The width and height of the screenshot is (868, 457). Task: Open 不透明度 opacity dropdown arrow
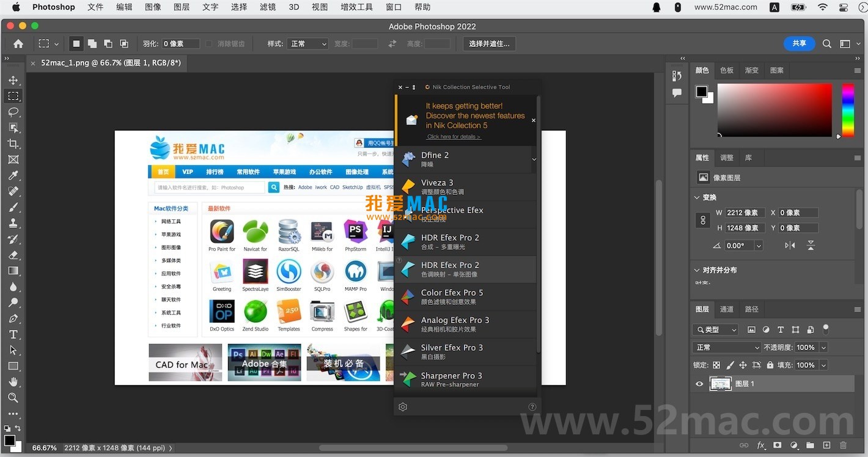(823, 347)
